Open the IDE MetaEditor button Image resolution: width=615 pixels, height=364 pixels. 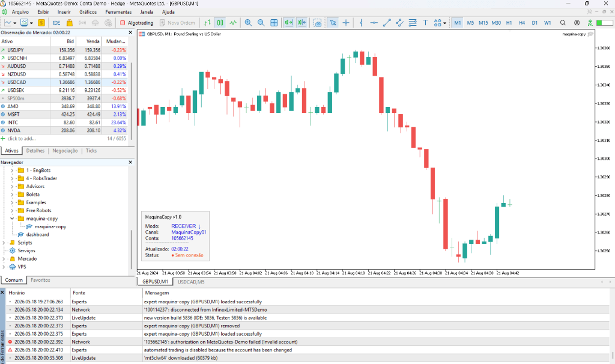click(x=56, y=23)
